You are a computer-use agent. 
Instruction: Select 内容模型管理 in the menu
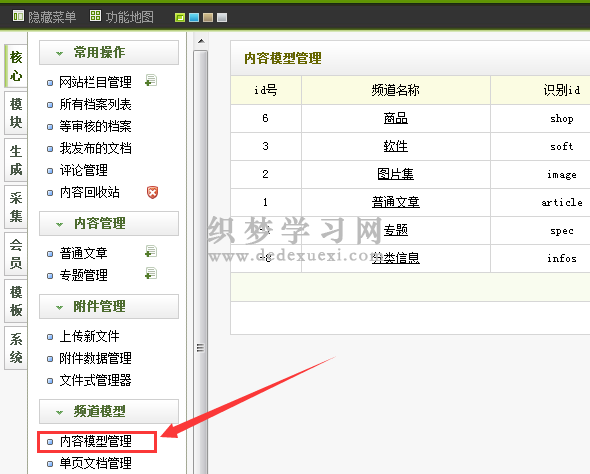click(96, 441)
